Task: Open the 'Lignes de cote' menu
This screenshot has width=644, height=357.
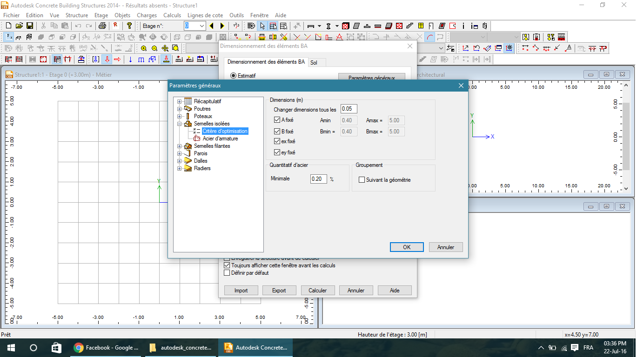Action: (x=205, y=15)
